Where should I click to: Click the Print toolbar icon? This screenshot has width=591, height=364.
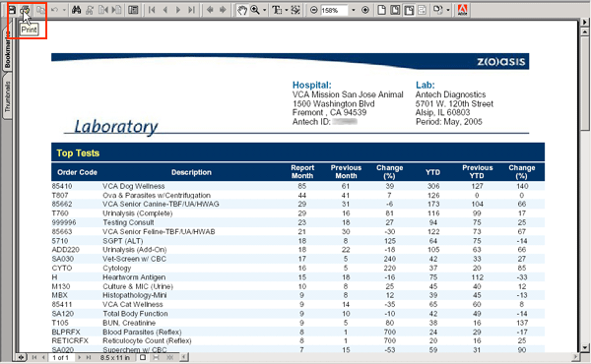click(26, 10)
